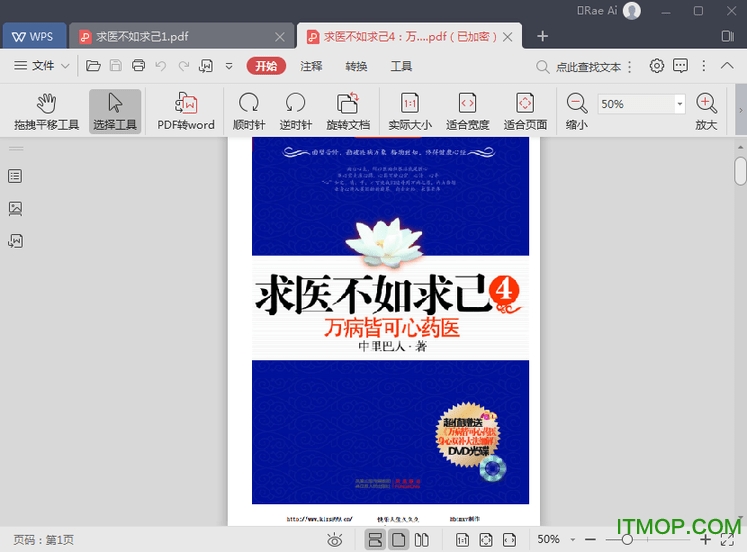
Task: Switch to single page view mode
Action: pos(398,540)
